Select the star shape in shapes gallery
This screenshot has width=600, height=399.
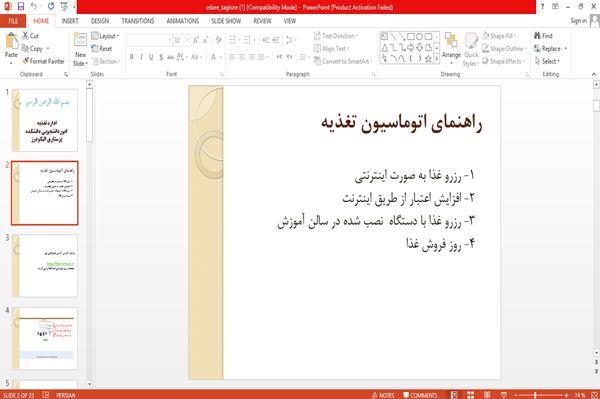point(428,59)
